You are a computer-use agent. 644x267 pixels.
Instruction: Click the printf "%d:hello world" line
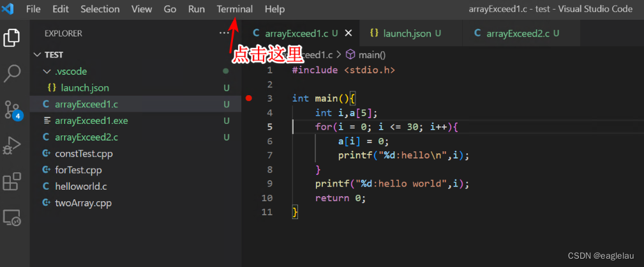[392, 183]
